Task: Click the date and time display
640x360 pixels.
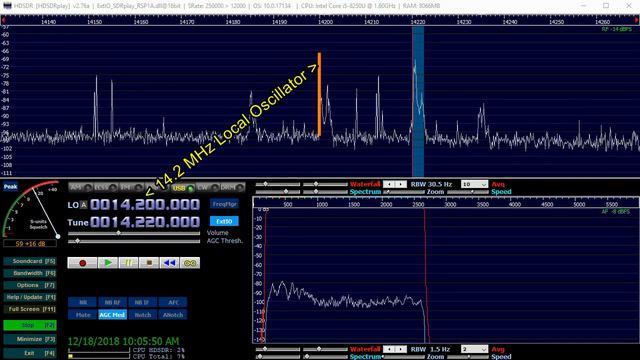Action: [x=123, y=341]
